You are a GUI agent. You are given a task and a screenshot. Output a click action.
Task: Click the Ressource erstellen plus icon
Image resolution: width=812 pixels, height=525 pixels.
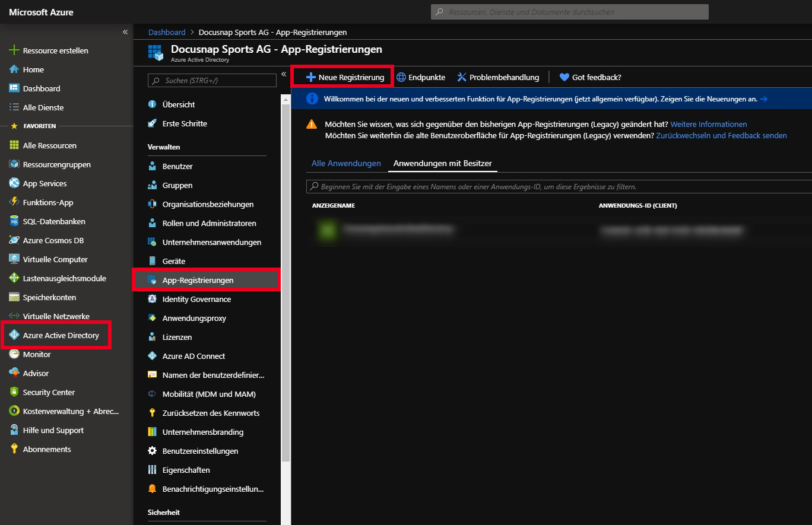click(14, 50)
